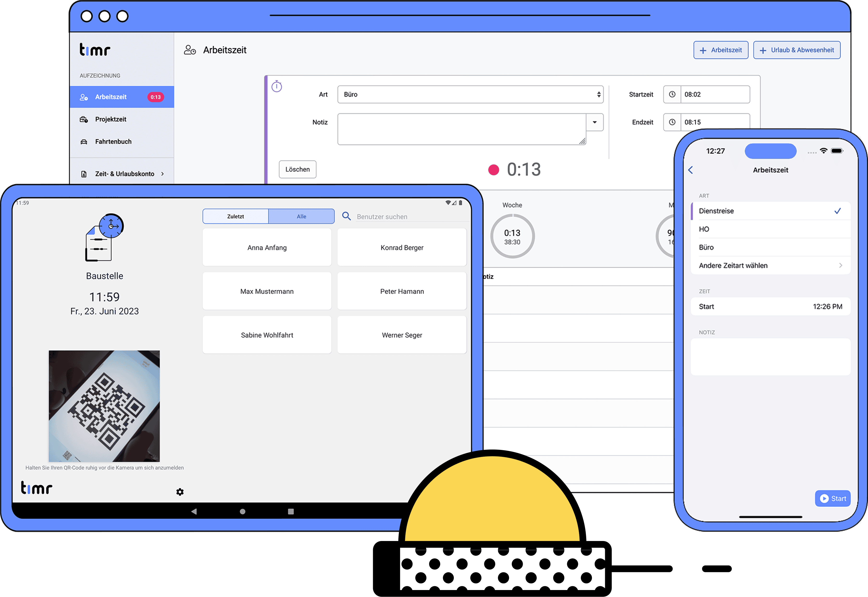Select user Anna Anfang on tablet
868x597 pixels.
(267, 248)
